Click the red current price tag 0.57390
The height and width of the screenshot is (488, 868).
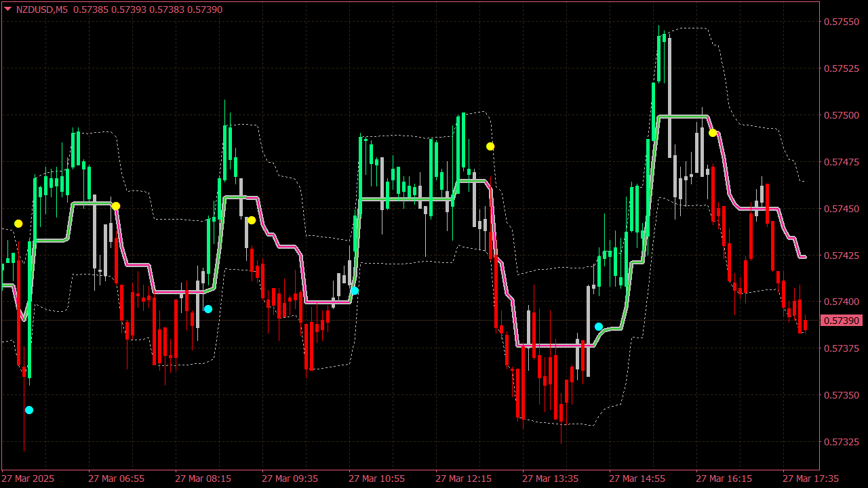coord(841,321)
